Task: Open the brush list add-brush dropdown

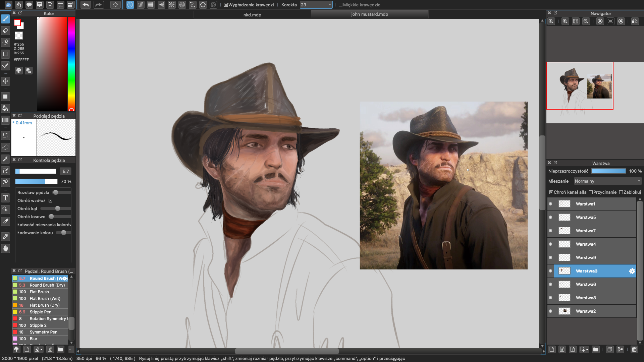Action: point(39,349)
